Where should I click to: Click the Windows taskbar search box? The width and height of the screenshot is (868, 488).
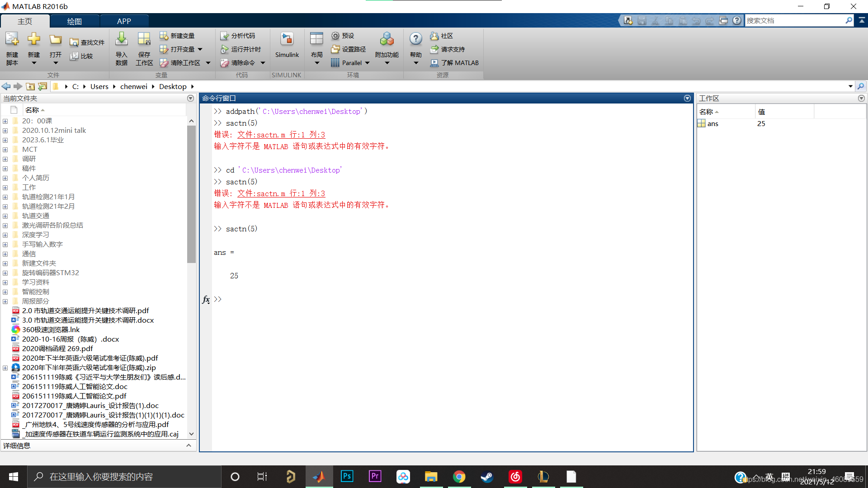pos(124,477)
